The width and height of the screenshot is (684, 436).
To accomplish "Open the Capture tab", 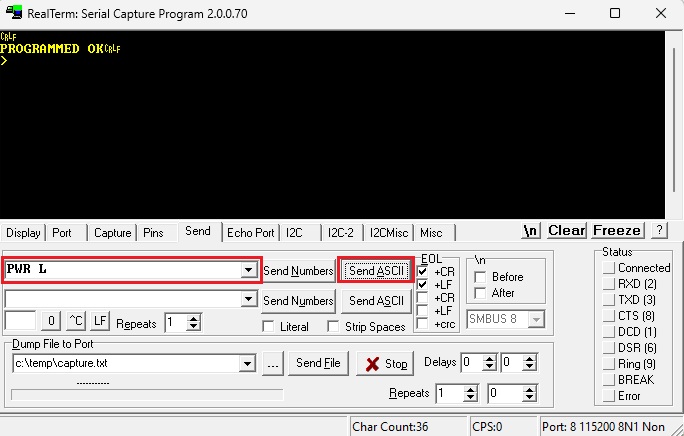I will click(x=113, y=233).
